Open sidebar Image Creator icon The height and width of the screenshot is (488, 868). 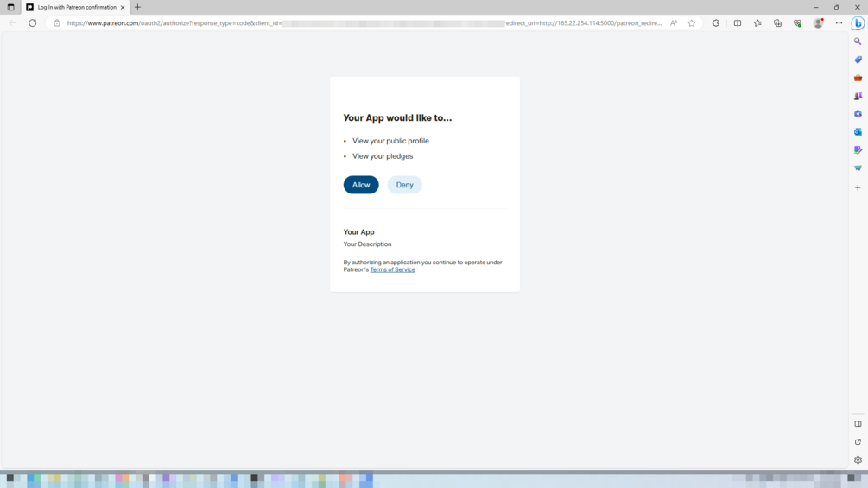tap(858, 150)
